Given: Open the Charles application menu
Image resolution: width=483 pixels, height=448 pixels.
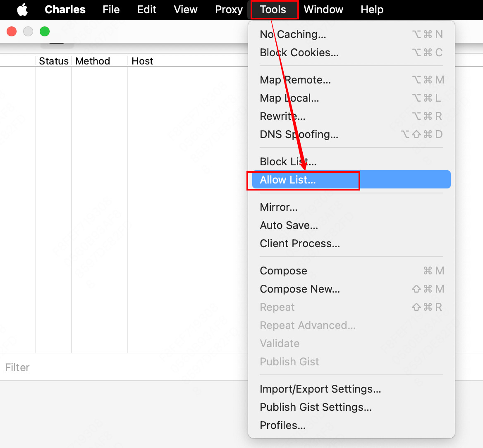Looking at the screenshot, I should click(65, 10).
